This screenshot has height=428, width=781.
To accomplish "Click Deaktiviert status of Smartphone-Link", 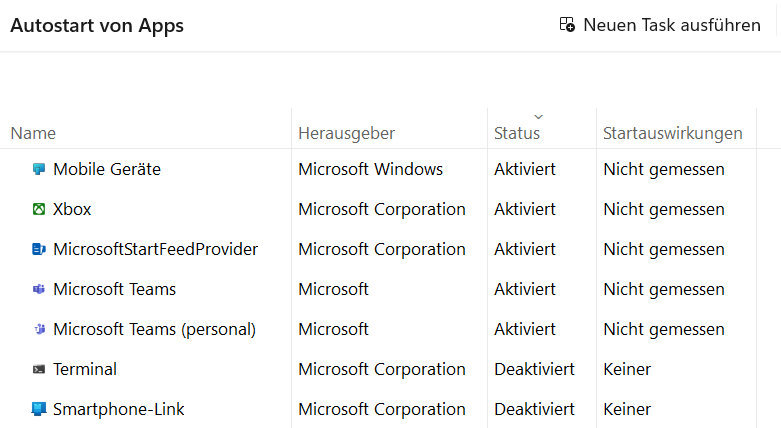I will pyautogui.click(x=534, y=409).
